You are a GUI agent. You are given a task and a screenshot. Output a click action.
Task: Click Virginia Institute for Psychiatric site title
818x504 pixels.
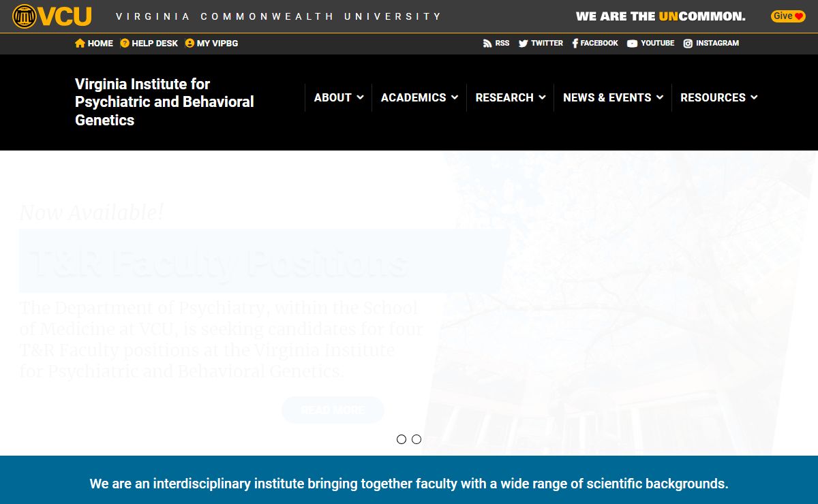pos(164,102)
